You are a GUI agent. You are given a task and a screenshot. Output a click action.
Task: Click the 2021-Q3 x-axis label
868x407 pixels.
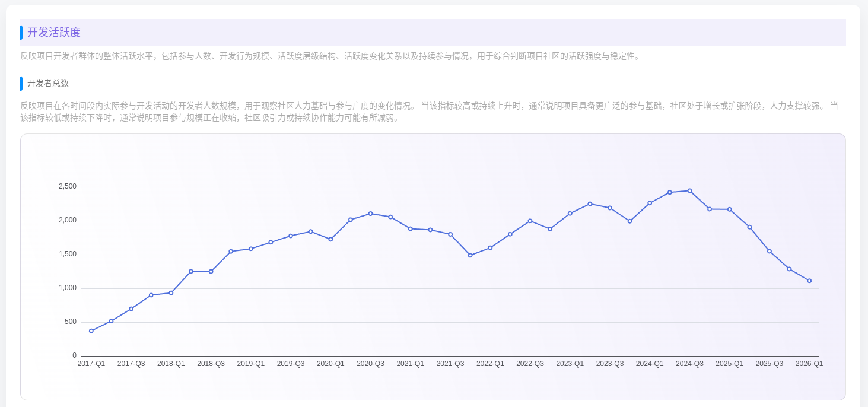coord(450,364)
